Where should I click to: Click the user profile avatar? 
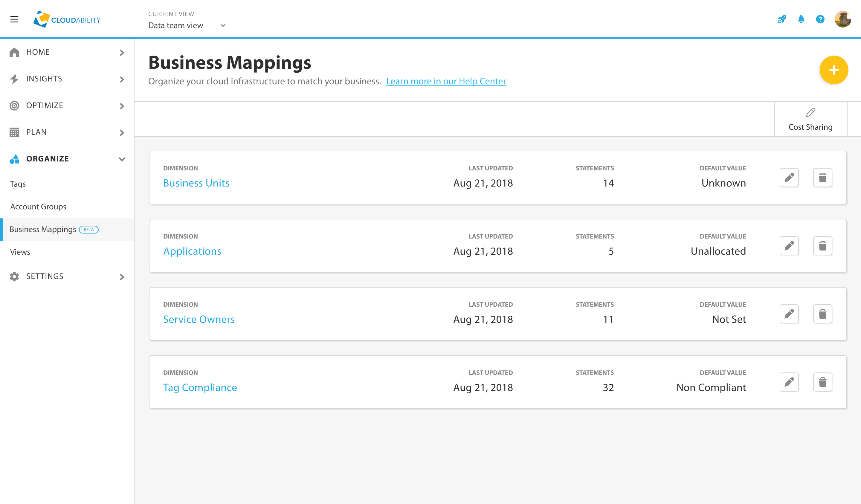click(x=842, y=19)
